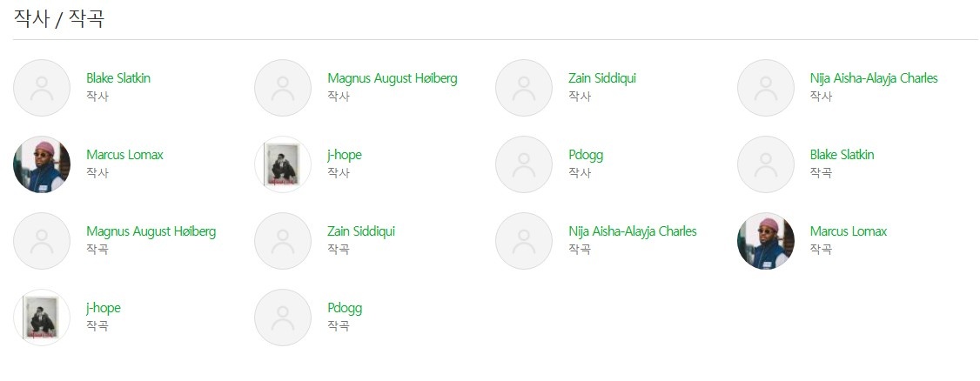Open Marcus Lomax photo thumbnail in 작곡 entry

coord(766,241)
